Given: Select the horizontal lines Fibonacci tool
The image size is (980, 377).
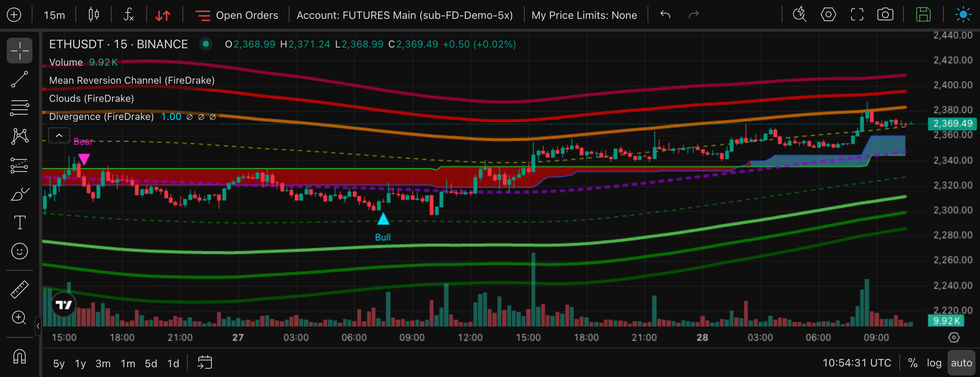Looking at the screenshot, I should pyautogui.click(x=19, y=108).
